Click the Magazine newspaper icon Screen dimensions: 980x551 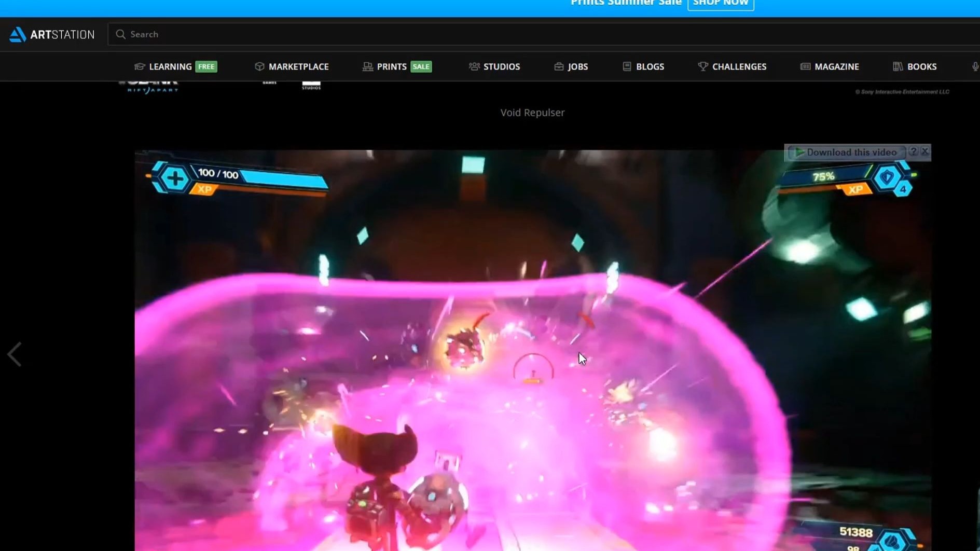(x=805, y=66)
